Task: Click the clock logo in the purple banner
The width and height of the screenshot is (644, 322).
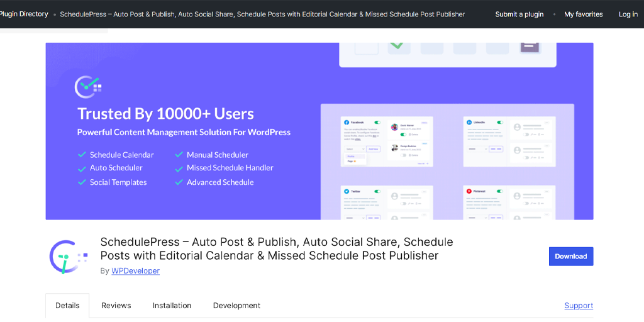Action: pos(87,86)
